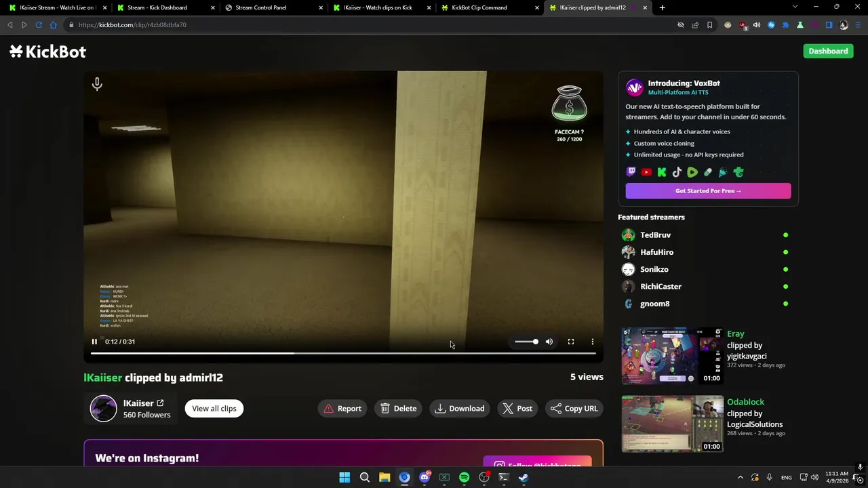Open tab search dropdown arrow
868x488 pixels.
pyautogui.click(x=795, y=7)
